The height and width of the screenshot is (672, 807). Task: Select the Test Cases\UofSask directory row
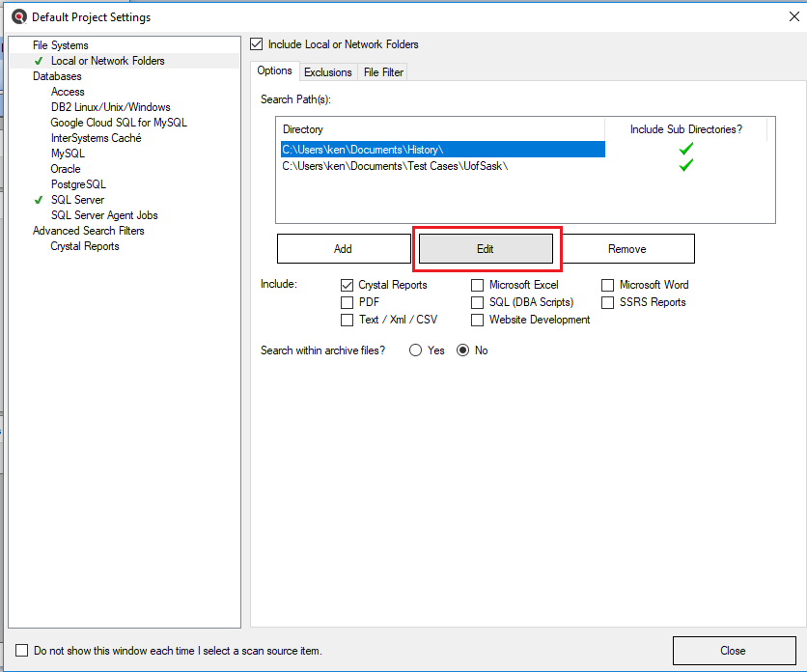395,166
